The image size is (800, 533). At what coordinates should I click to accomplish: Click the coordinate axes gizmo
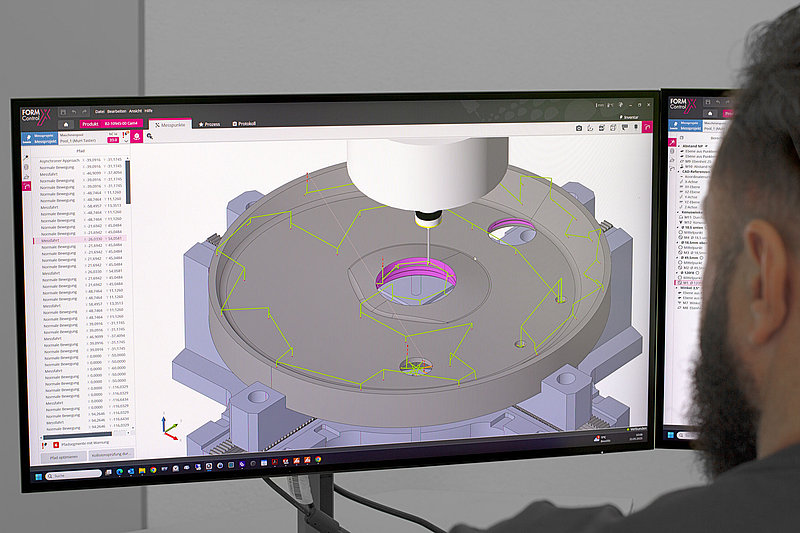tap(170, 427)
